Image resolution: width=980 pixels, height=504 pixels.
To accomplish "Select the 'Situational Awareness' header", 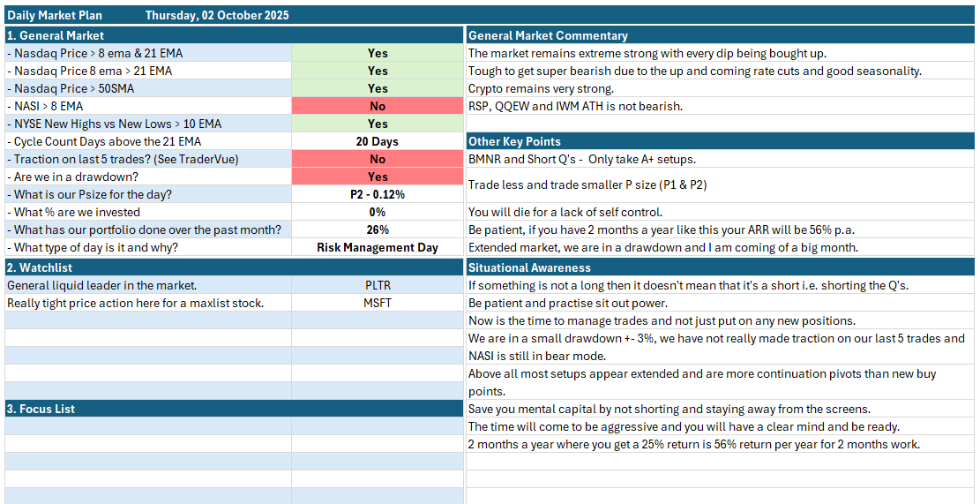I will tap(721, 267).
